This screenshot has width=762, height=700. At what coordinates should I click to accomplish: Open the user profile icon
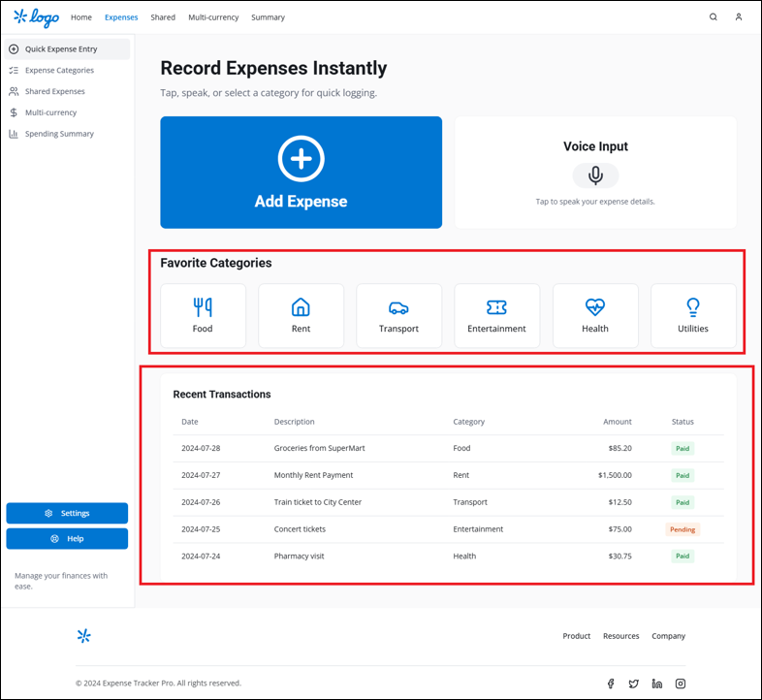click(738, 17)
